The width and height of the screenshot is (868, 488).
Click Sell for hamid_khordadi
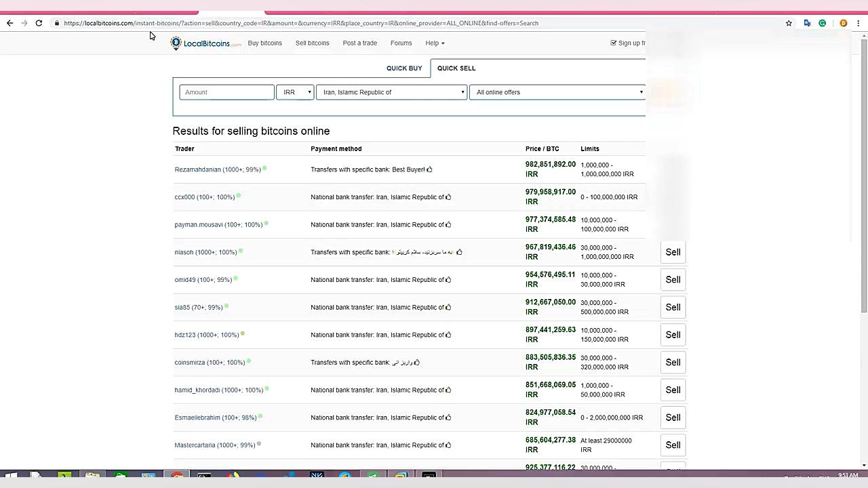coord(673,390)
